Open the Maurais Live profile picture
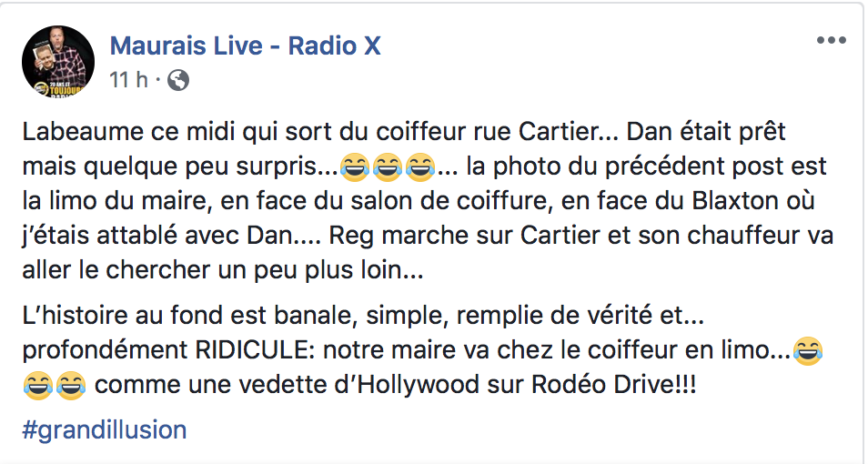868x464 pixels. tap(58, 62)
